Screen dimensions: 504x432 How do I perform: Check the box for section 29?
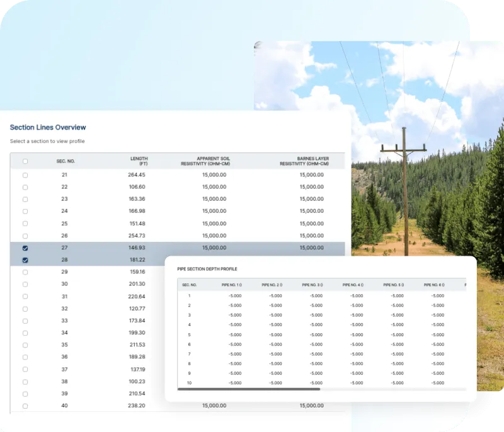click(x=25, y=273)
